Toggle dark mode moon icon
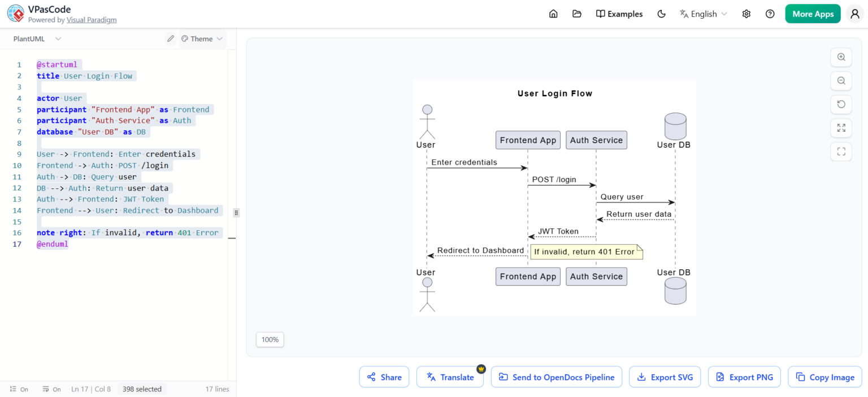 (x=662, y=14)
